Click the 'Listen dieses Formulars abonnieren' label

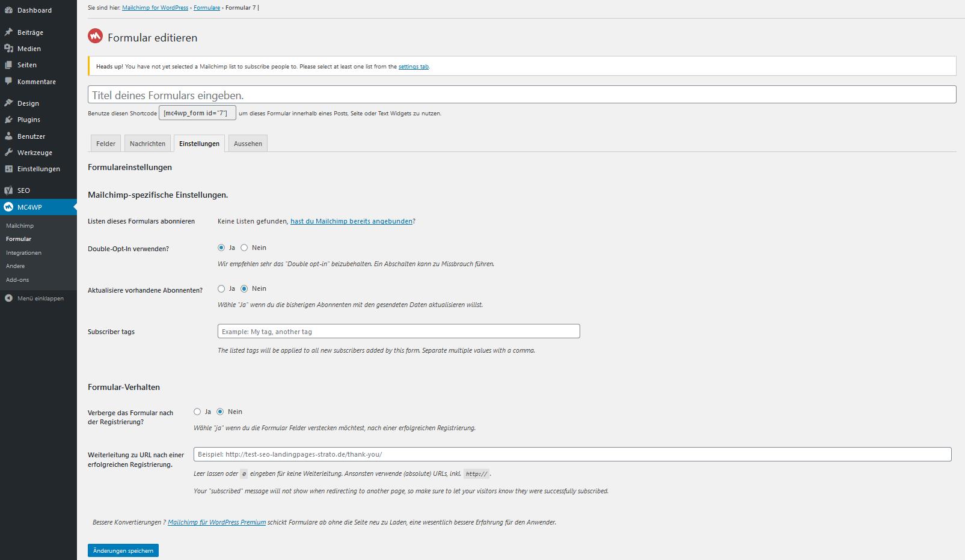coord(141,221)
